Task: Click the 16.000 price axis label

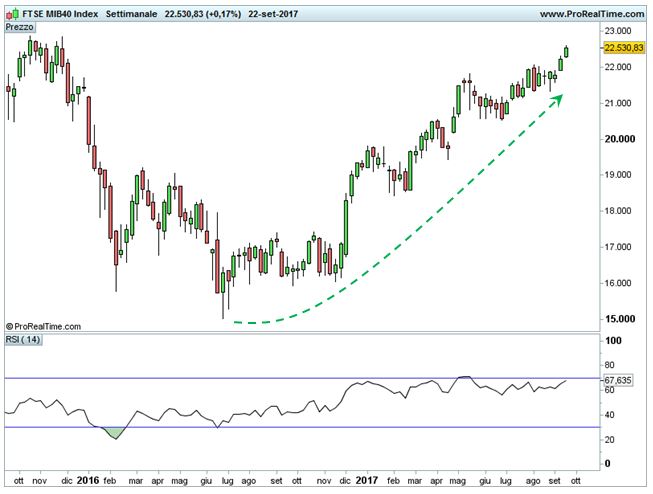Action: click(618, 283)
